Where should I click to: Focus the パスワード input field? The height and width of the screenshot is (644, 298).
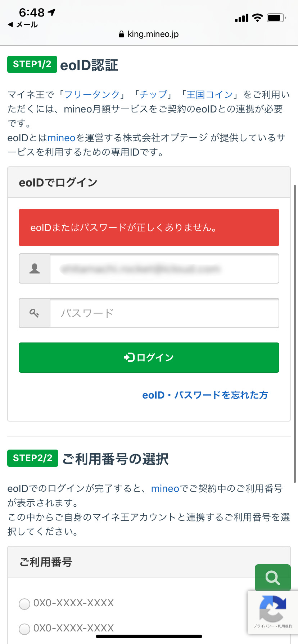(x=164, y=313)
